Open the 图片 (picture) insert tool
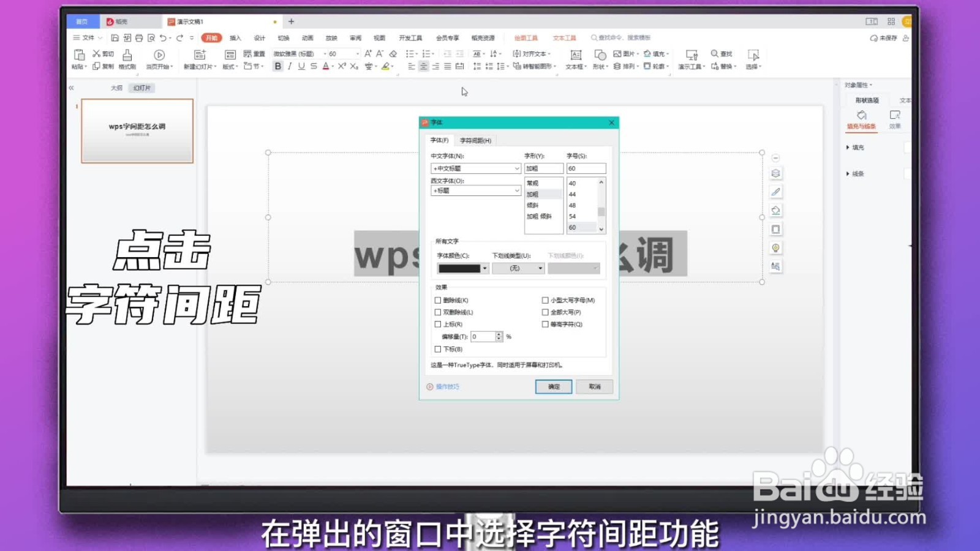This screenshot has width=980, height=551. click(x=625, y=53)
